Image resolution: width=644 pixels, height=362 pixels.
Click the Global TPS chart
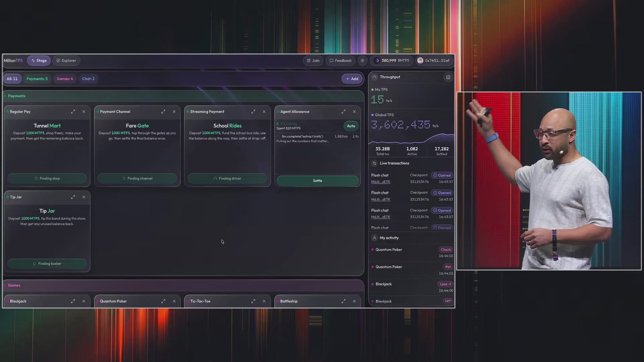(x=412, y=138)
